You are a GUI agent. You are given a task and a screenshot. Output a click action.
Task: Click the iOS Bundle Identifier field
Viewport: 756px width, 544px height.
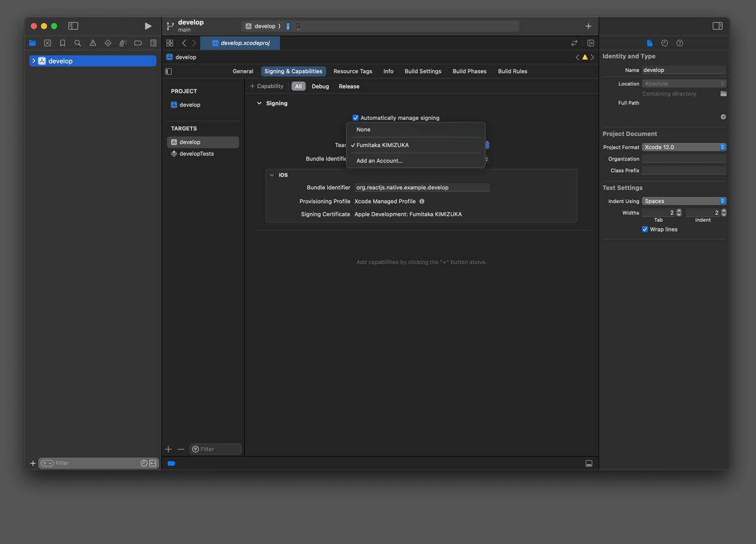[422, 188]
